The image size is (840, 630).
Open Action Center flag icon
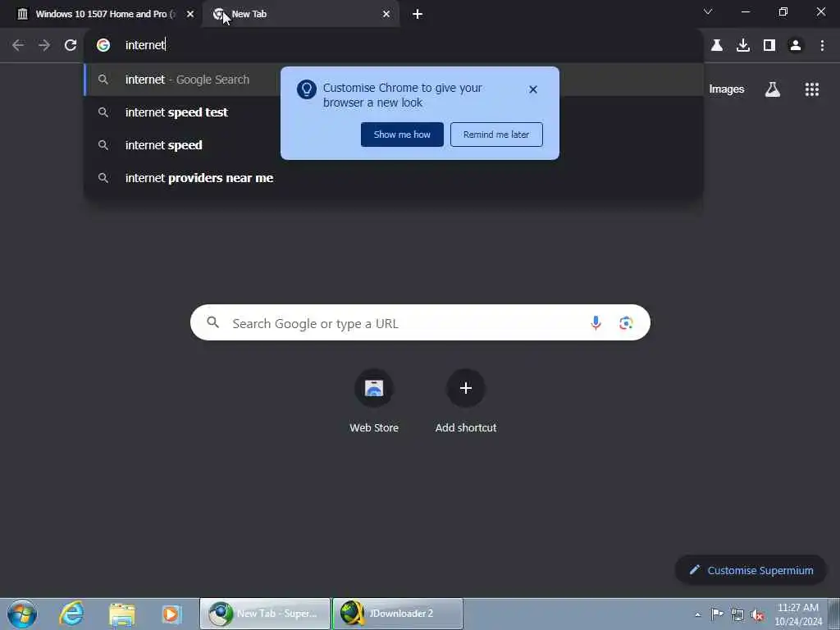717,614
